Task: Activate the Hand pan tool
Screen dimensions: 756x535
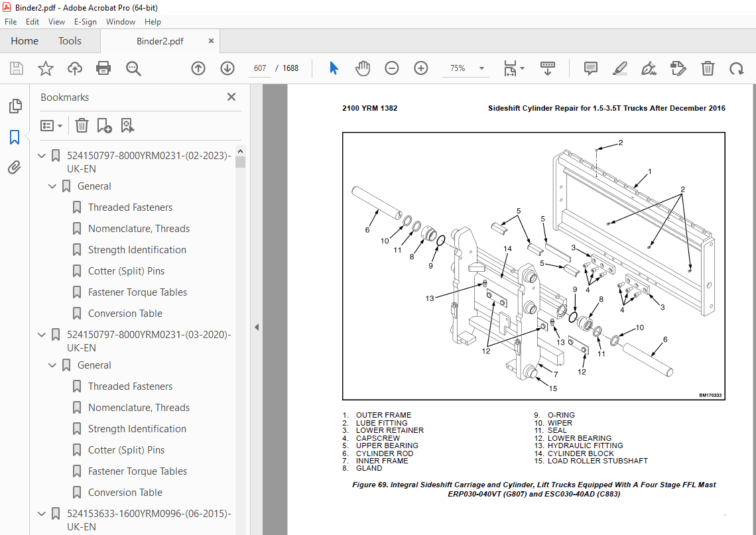Action: point(363,68)
